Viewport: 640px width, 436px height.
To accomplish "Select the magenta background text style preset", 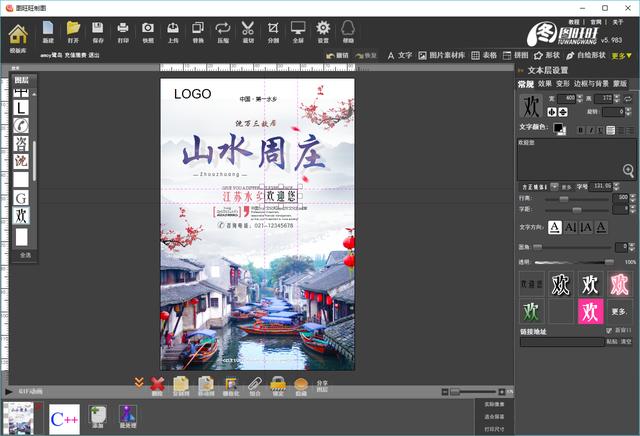I will (x=590, y=311).
